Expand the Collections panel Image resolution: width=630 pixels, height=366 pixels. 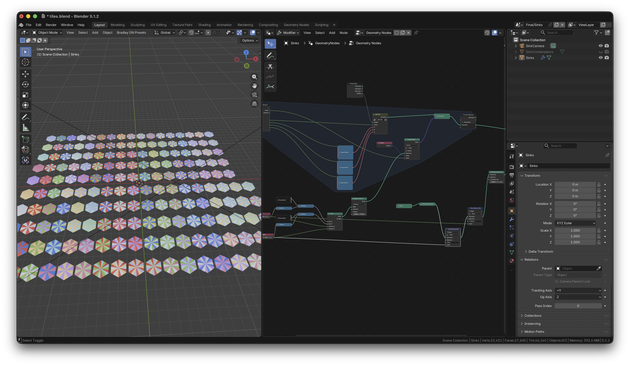pos(532,315)
